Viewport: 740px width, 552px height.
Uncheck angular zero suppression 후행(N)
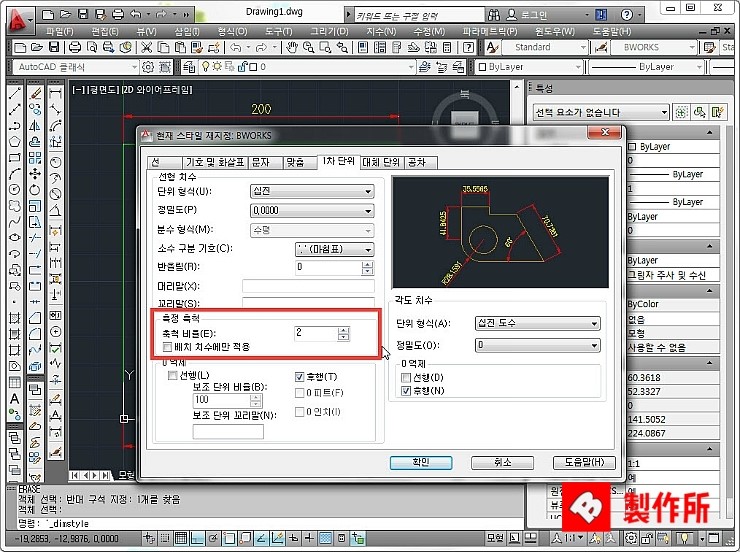[x=406, y=391]
